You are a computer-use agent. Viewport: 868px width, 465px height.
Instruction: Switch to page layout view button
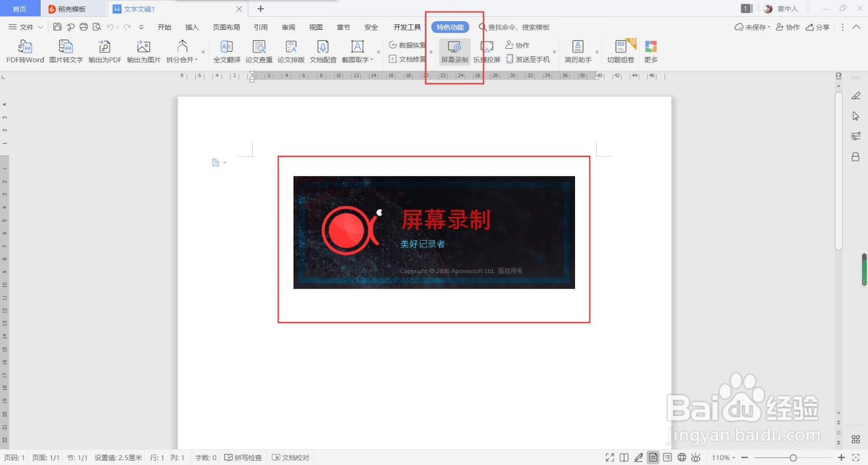tap(653, 458)
